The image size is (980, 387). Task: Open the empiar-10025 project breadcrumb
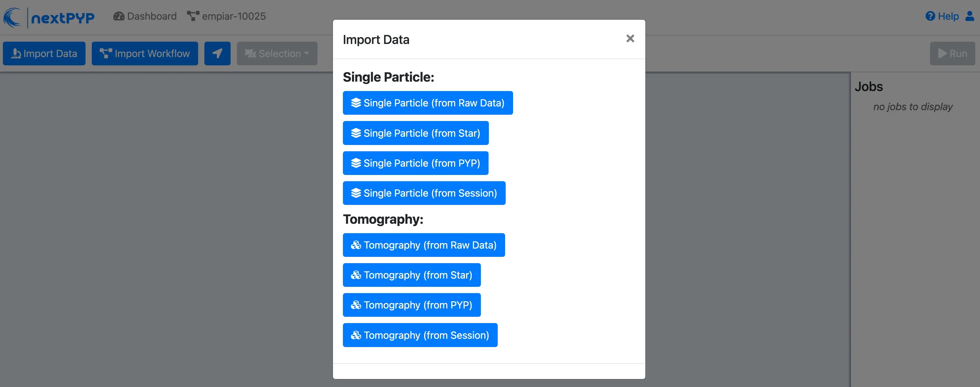point(233,16)
